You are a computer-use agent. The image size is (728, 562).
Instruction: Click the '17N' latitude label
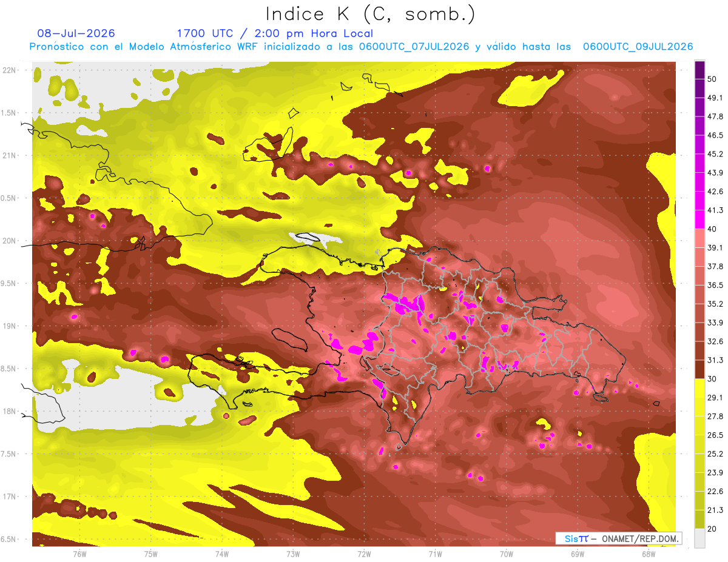click(x=10, y=497)
